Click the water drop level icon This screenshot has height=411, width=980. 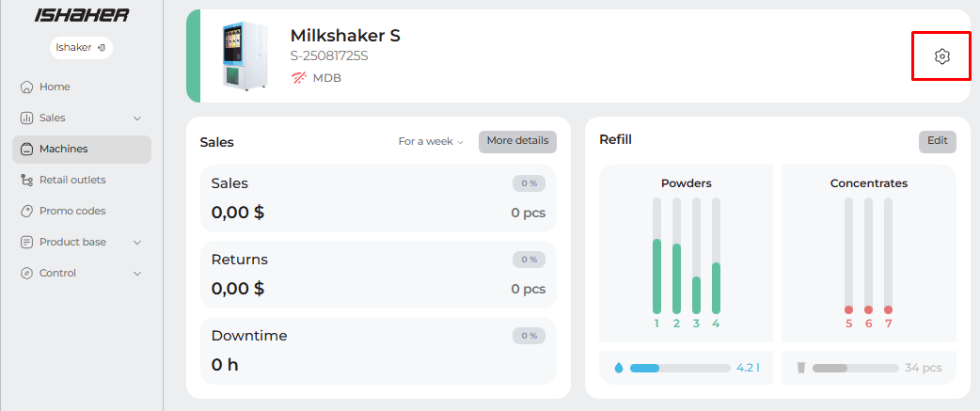coord(617,368)
